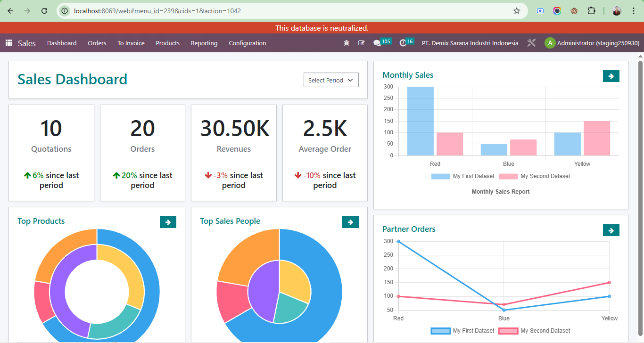Click the monkey extension icon

pyautogui.click(x=574, y=11)
